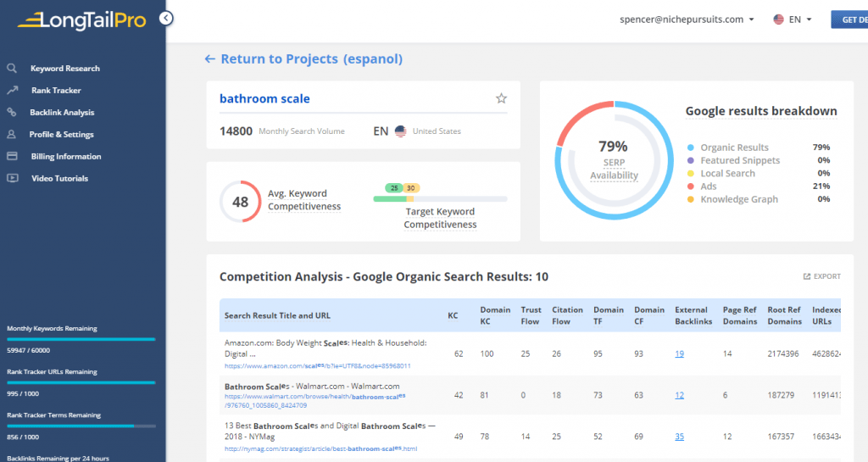Open Billing Information in the sidebar
This screenshot has height=462, width=868.
(66, 157)
